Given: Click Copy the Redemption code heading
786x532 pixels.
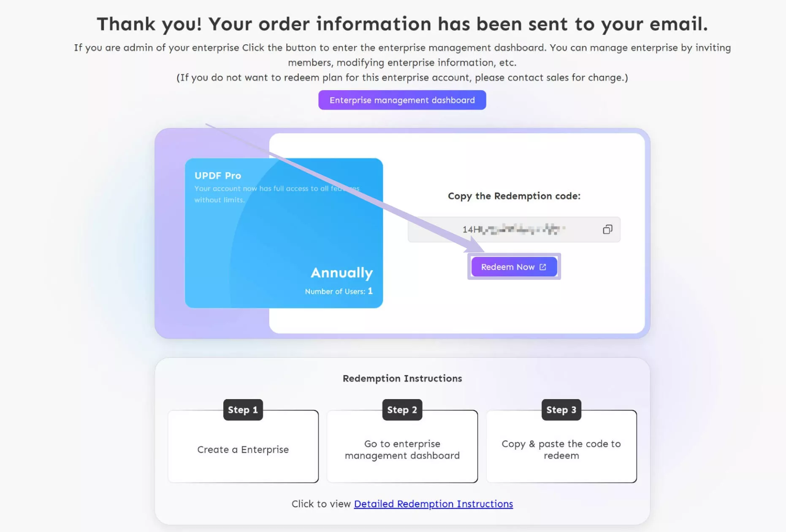Looking at the screenshot, I should coord(514,196).
